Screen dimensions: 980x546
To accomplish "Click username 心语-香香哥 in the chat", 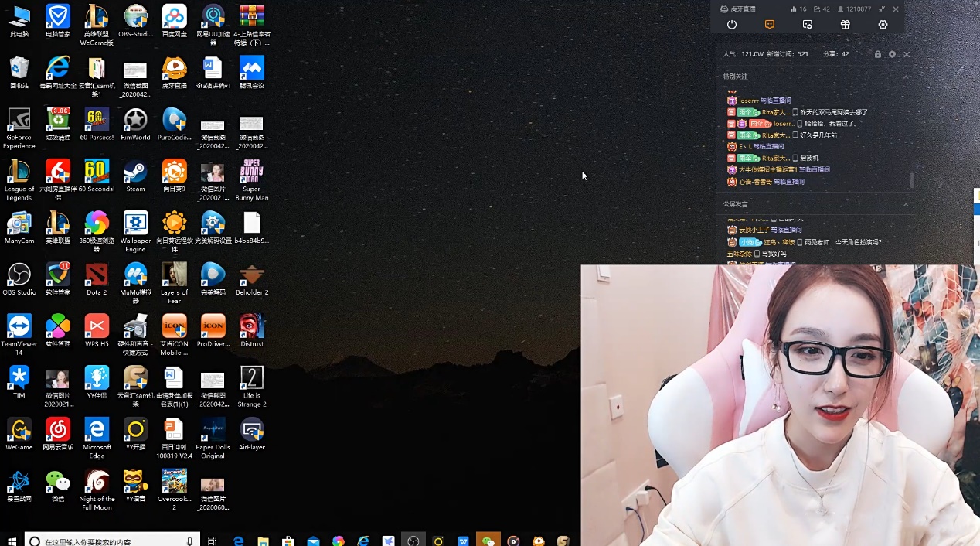I will 755,182.
